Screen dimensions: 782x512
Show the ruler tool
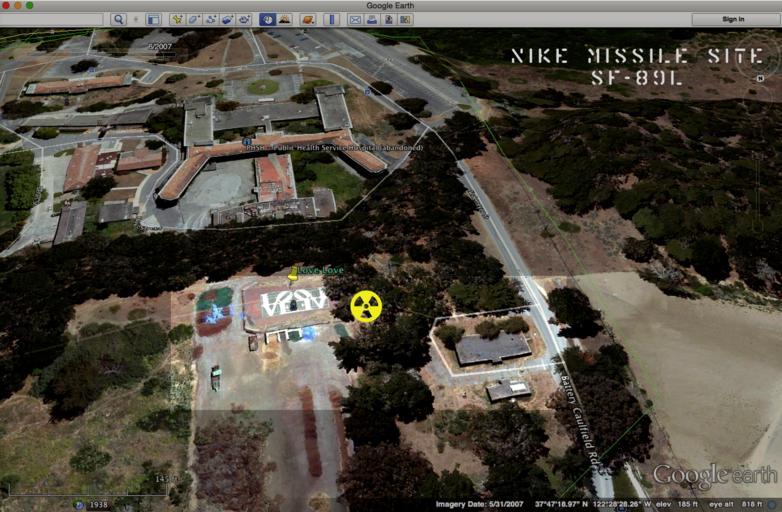(x=330, y=19)
